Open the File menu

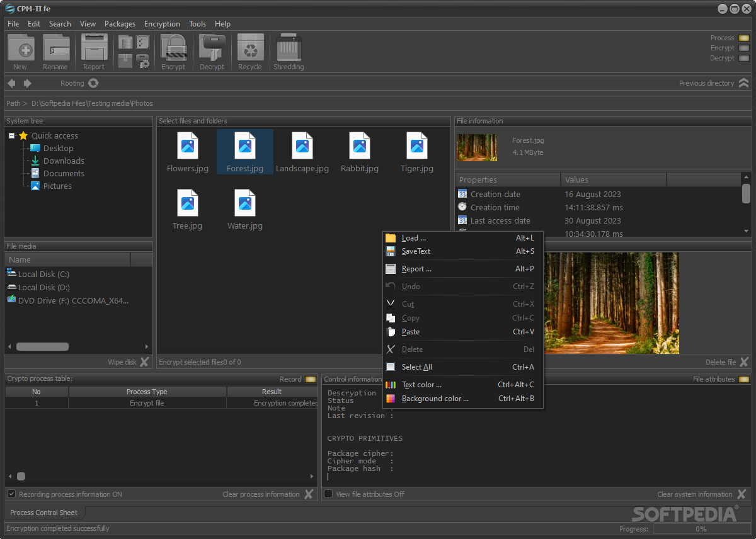(13, 24)
